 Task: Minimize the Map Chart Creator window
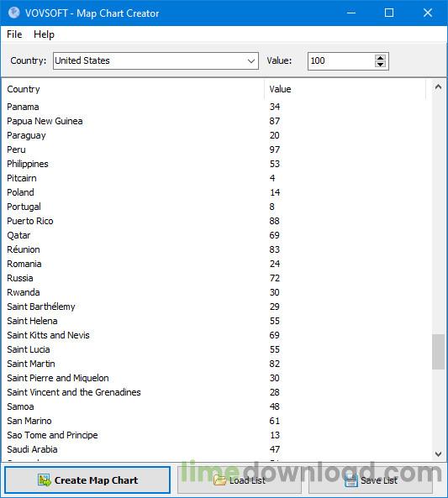tap(351, 13)
